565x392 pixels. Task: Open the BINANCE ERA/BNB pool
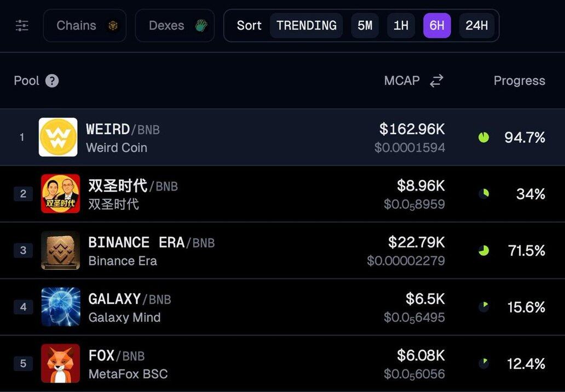(x=151, y=243)
